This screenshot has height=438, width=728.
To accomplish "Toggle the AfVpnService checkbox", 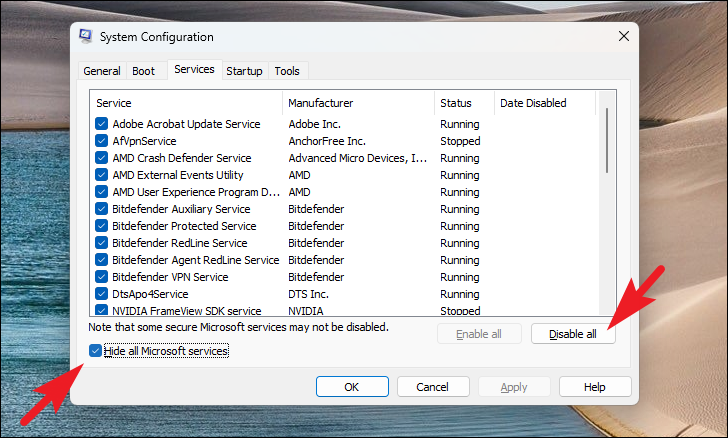I will pos(102,141).
